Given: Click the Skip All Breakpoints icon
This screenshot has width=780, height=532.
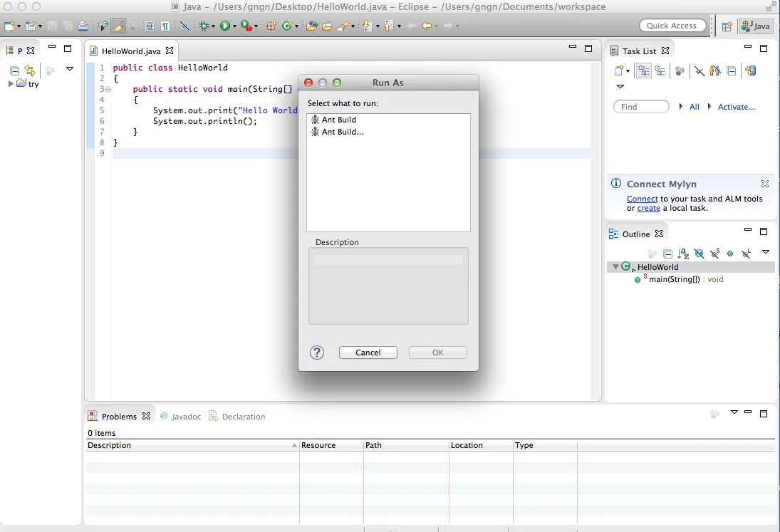Looking at the screenshot, I should click(184, 26).
